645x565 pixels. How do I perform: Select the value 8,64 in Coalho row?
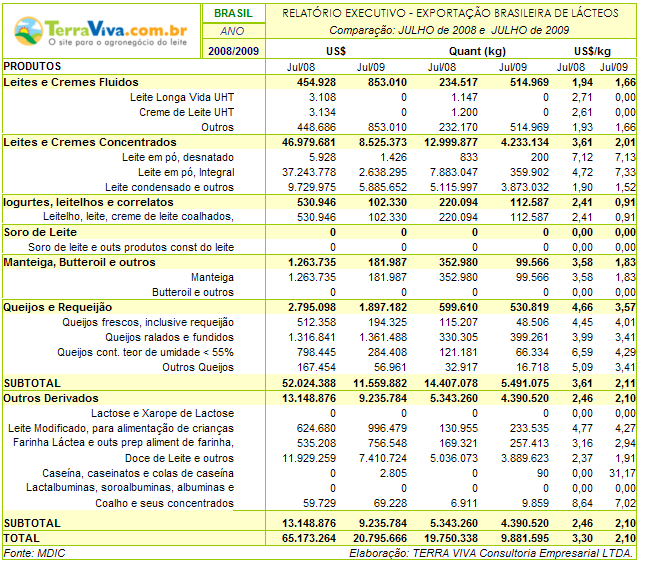[582, 503]
